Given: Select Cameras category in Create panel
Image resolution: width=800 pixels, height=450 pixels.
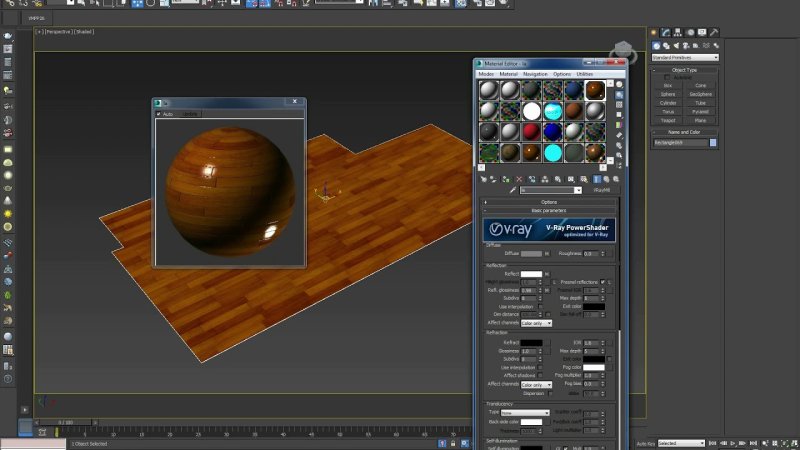Looking at the screenshot, I should pyautogui.click(x=686, y=45).
